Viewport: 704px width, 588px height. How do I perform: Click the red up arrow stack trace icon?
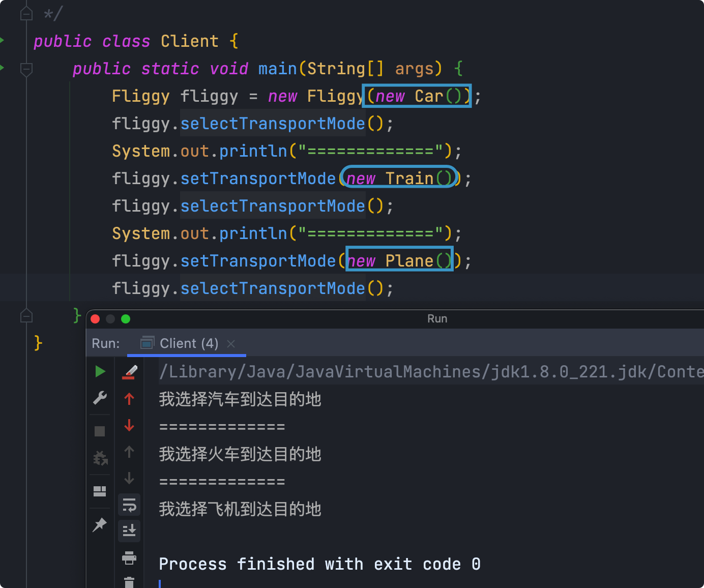129,399
